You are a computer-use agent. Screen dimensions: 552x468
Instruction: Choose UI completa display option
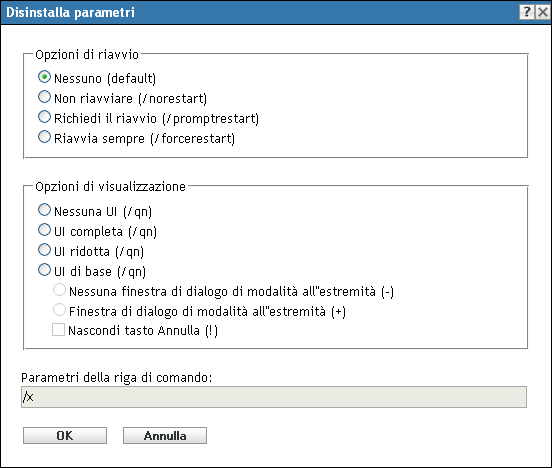[x=44, y=230]
